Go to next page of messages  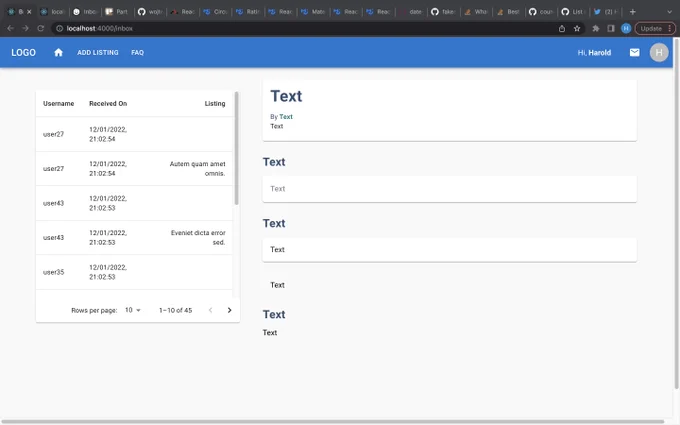tap(229, 310)
